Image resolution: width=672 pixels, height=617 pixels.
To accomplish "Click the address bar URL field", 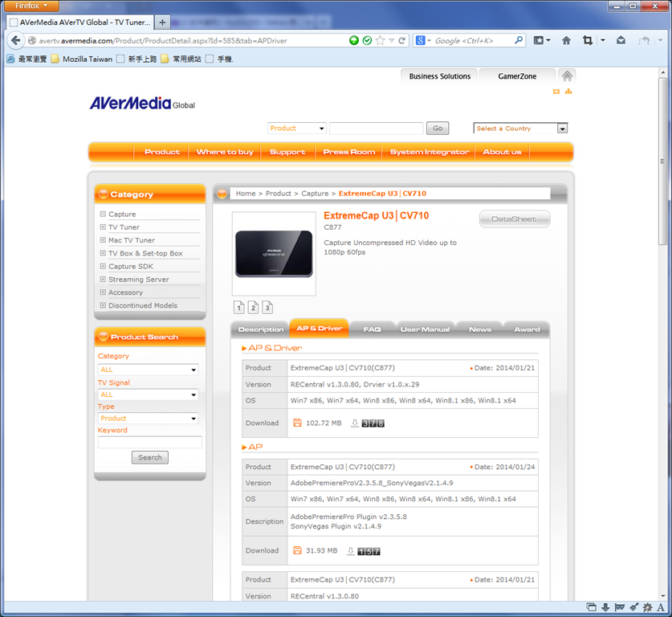I will pos(189,40).
